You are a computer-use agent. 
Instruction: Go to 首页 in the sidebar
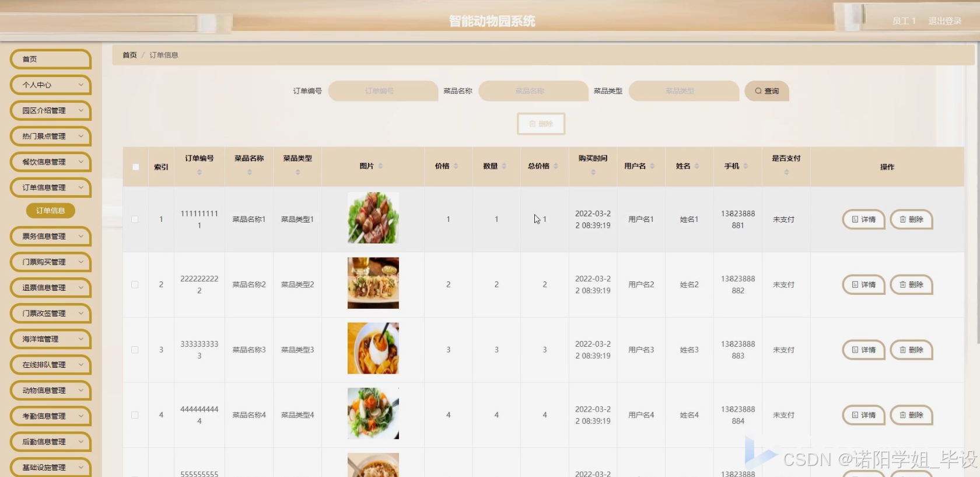[51, 59]
